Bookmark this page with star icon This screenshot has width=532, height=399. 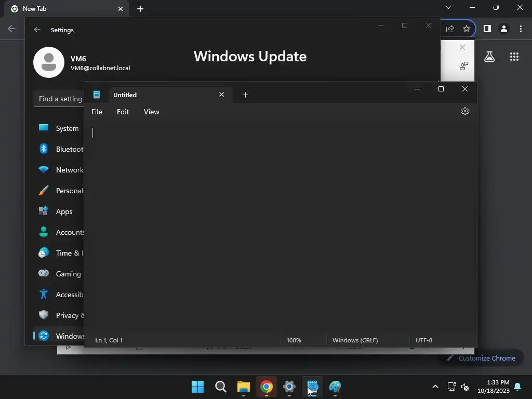tap(467, 29)
